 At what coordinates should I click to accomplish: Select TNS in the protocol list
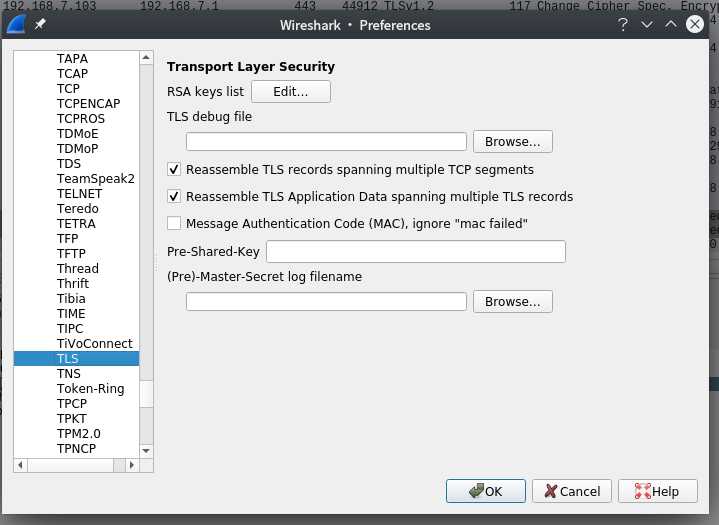(x=68, y=374)
